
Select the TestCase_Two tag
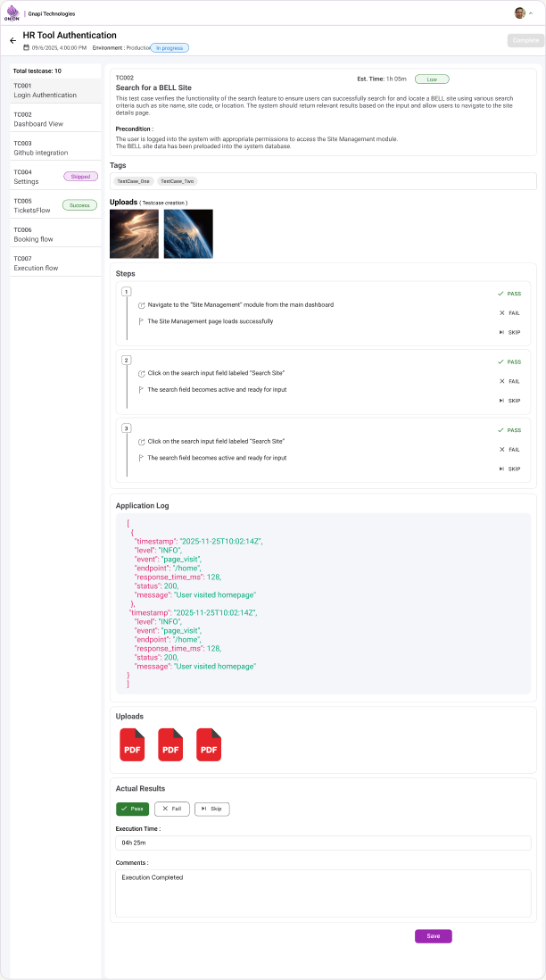(178, 181)
